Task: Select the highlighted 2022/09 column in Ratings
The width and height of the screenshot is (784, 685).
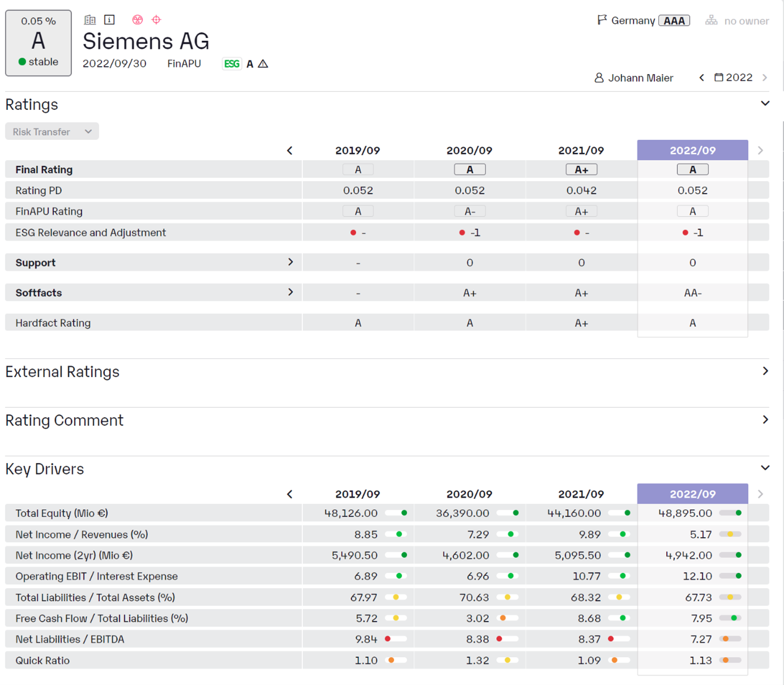Action: click(x=692, y=150)
